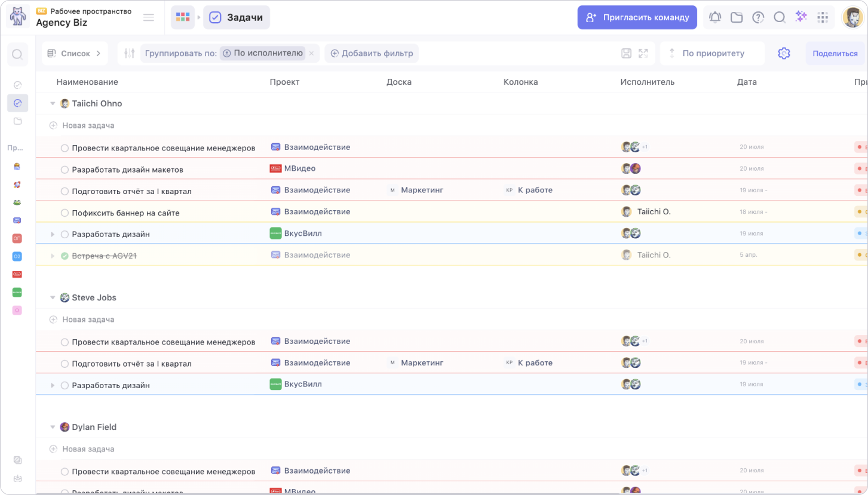Click the save filter floppy icon

point(626,53)
